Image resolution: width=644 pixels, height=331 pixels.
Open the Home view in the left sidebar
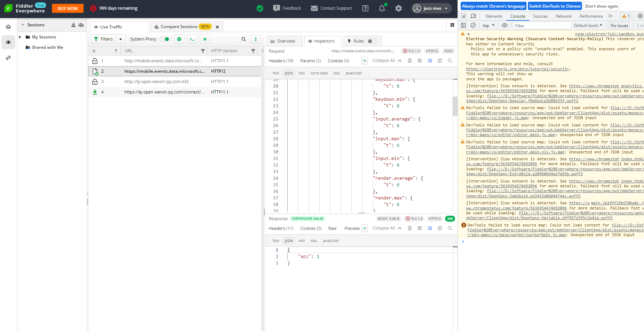click(8, 27)
